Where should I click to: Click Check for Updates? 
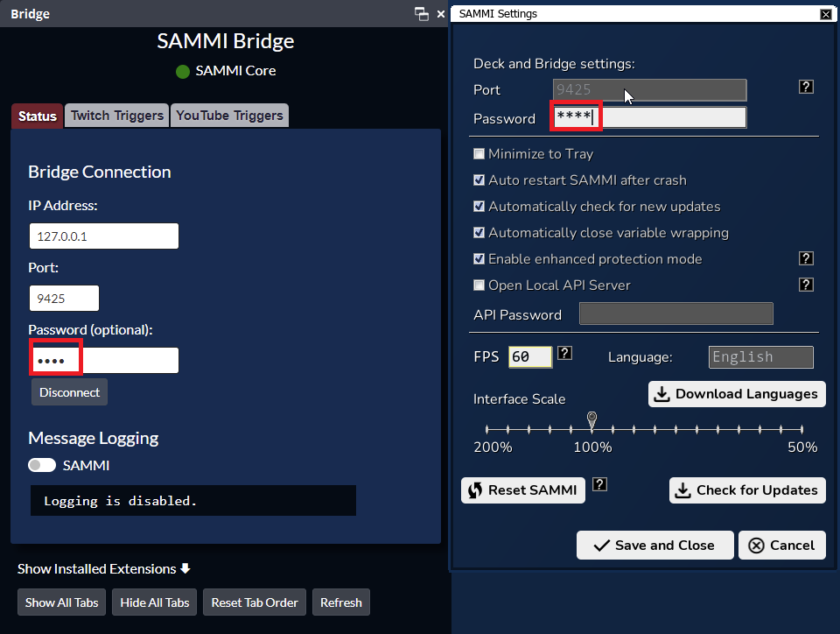click(747, 490)
